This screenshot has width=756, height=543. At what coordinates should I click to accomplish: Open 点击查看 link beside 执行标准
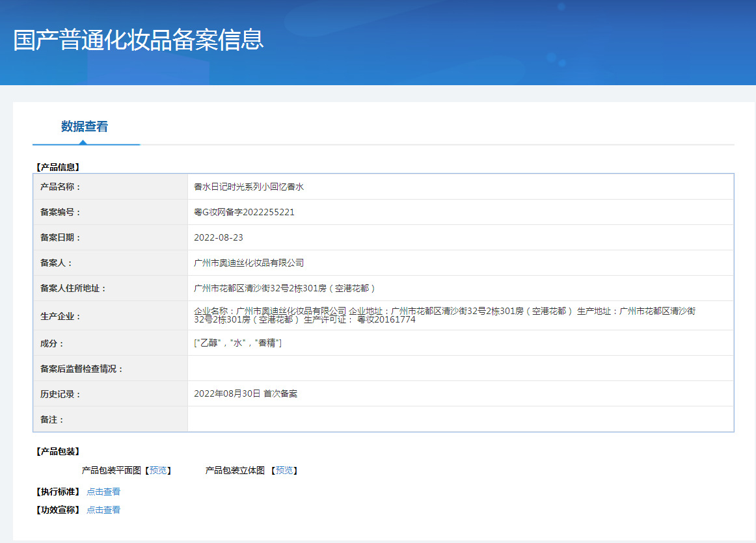[x=103, y=492]
